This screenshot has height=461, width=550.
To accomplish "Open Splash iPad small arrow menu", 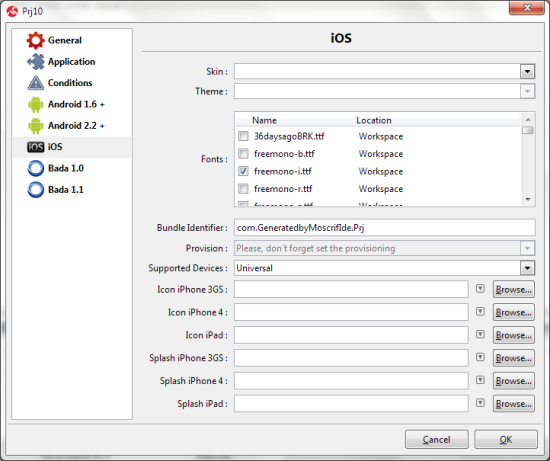I will click(480, 403).
